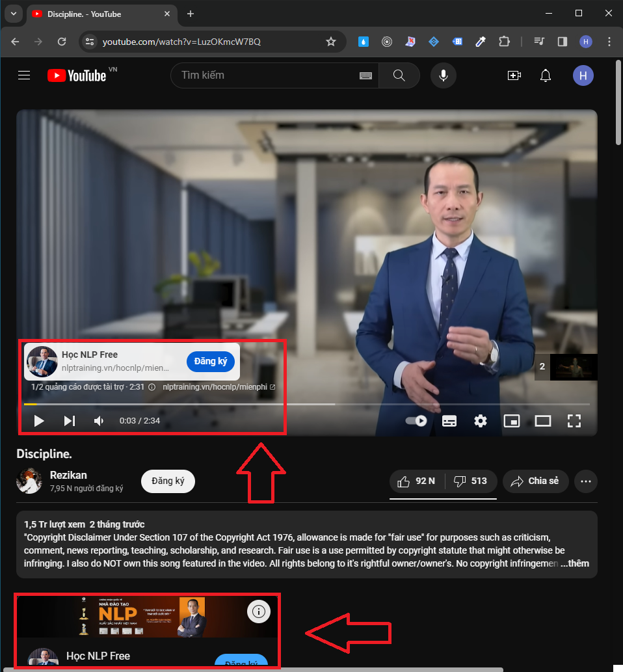Click the video progress bar
623x672 pixels.
306,404
